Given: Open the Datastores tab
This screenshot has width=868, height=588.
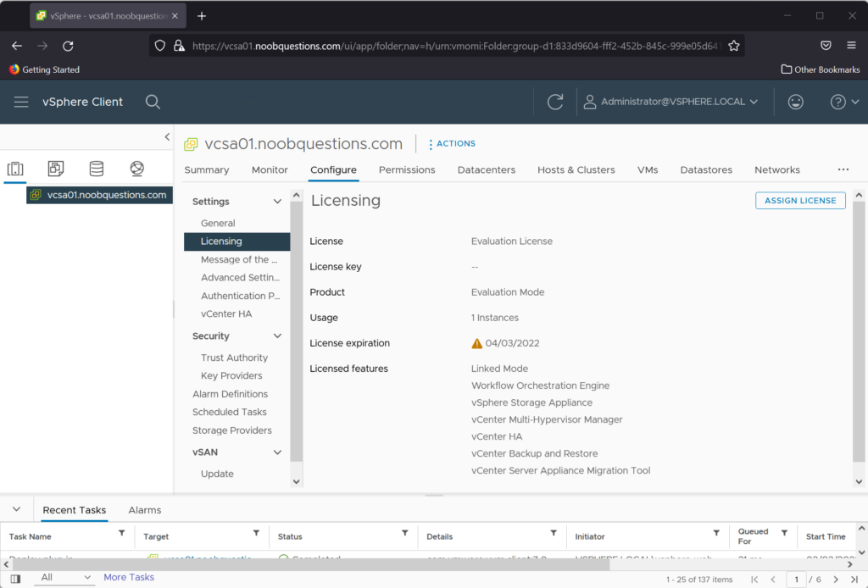Looking at the screenshot, I should point(706,169).
